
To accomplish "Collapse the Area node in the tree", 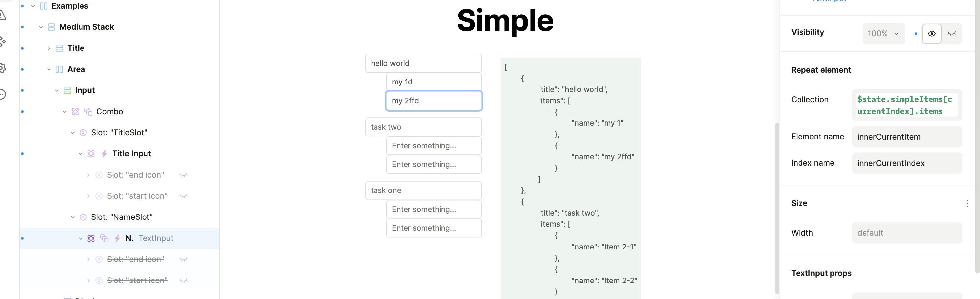I will (x=49, y=69).
